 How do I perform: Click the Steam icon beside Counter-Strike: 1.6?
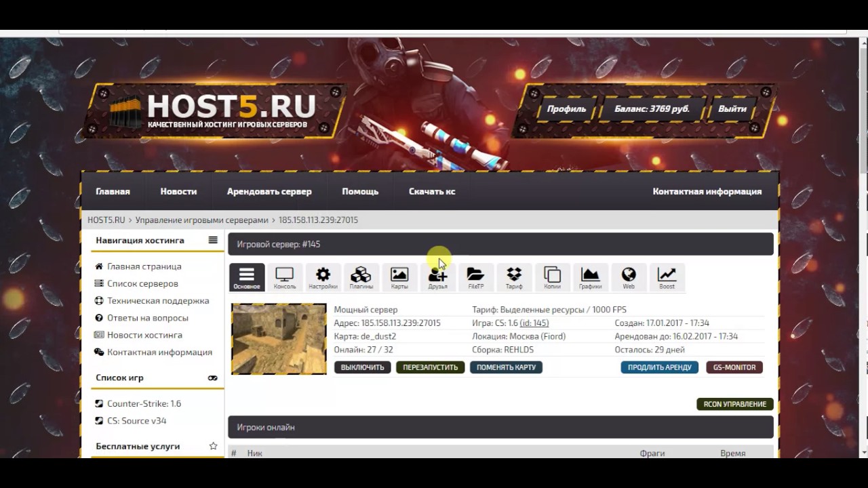click(x=99, y=403)
